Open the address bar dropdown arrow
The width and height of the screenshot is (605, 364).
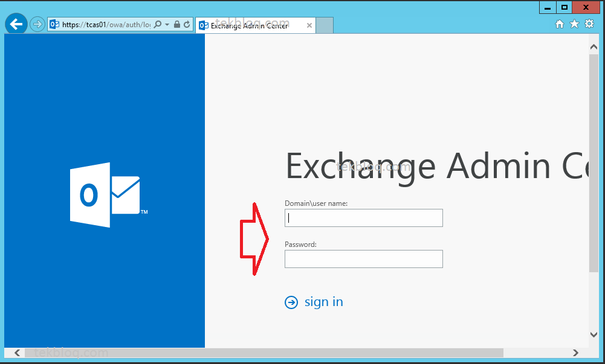click(x=167, y=25)
